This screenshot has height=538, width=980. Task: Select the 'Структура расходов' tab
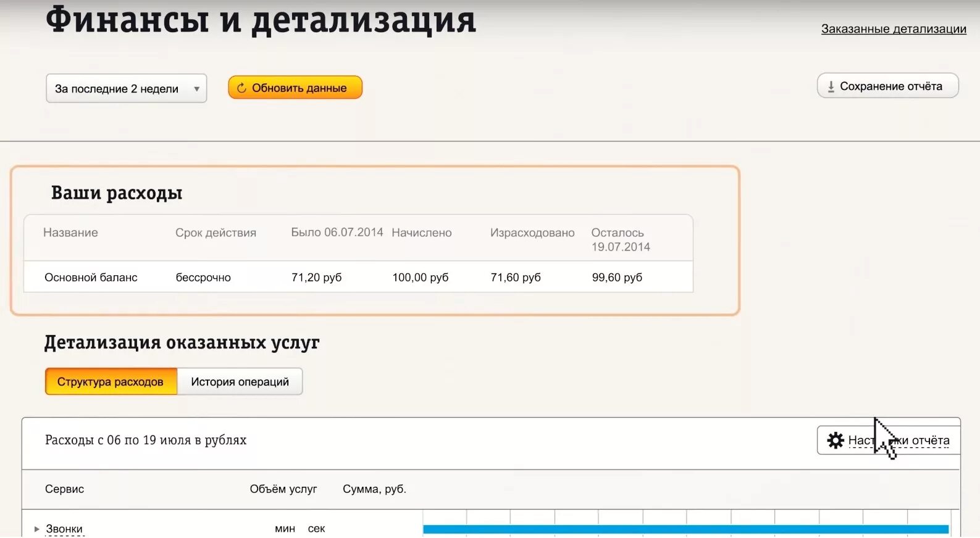click(111, 381)
